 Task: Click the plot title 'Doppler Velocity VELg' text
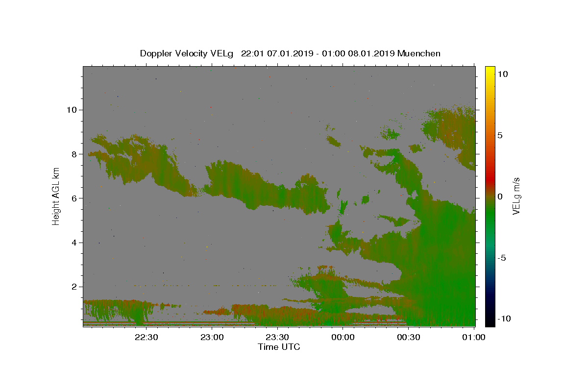coord(187,53)
